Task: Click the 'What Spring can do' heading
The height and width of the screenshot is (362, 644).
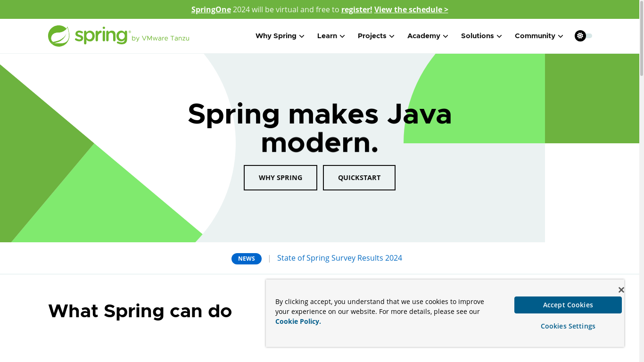Action: click(x=140, y=311)
